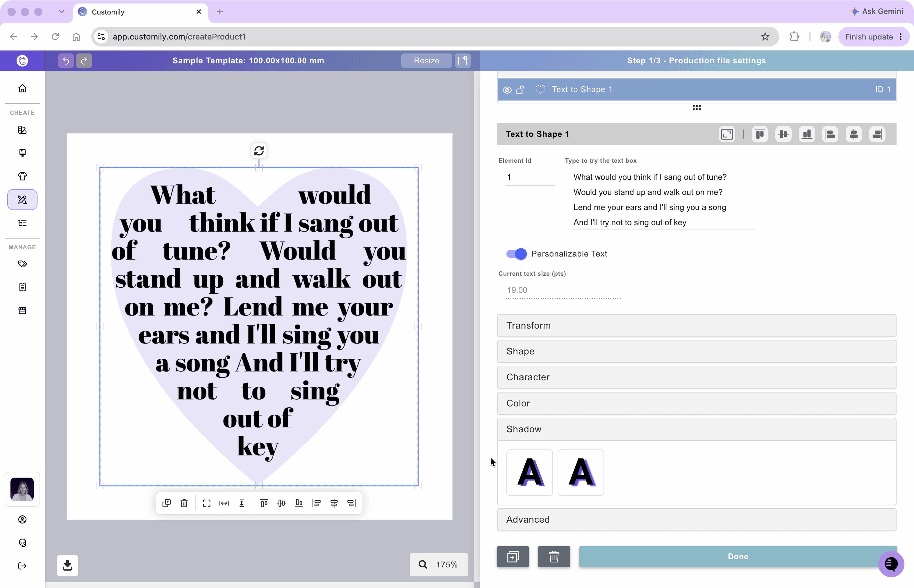The image size is (914, 588).
Task: Open the chat support bubble
Action: click(x=891, y=564)
